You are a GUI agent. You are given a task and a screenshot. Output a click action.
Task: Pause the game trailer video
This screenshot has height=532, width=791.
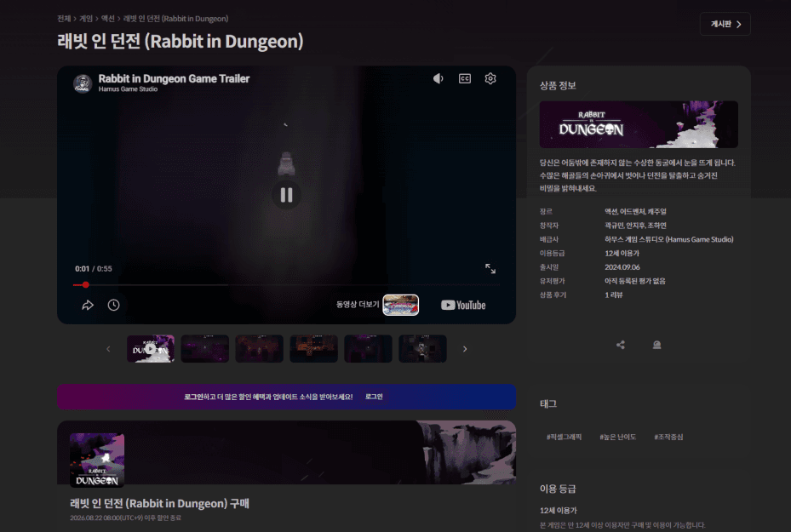[287, 195]
